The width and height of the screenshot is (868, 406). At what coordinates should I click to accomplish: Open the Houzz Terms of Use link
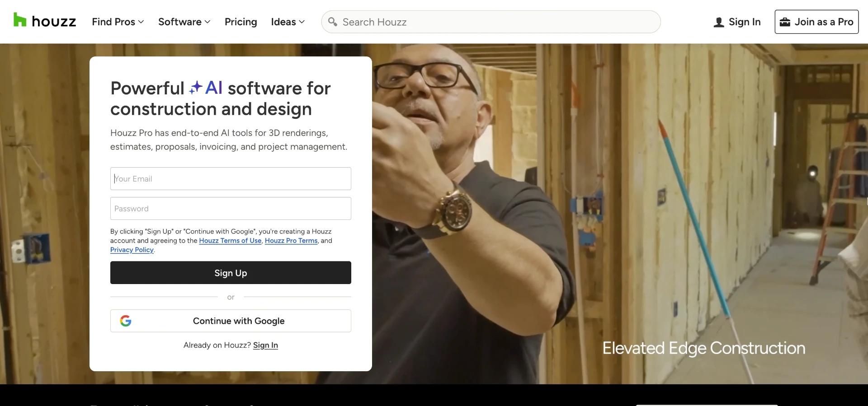230,241
